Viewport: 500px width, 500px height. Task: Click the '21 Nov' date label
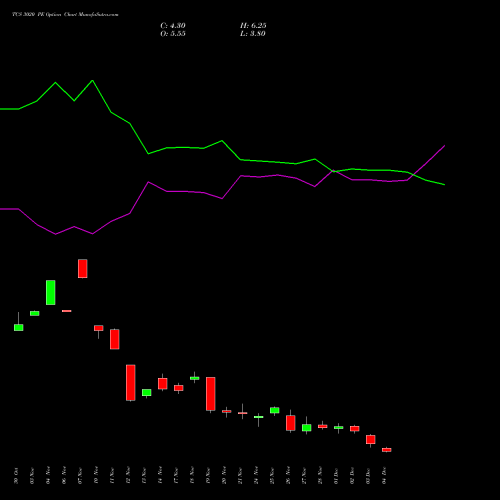[240, 476]
